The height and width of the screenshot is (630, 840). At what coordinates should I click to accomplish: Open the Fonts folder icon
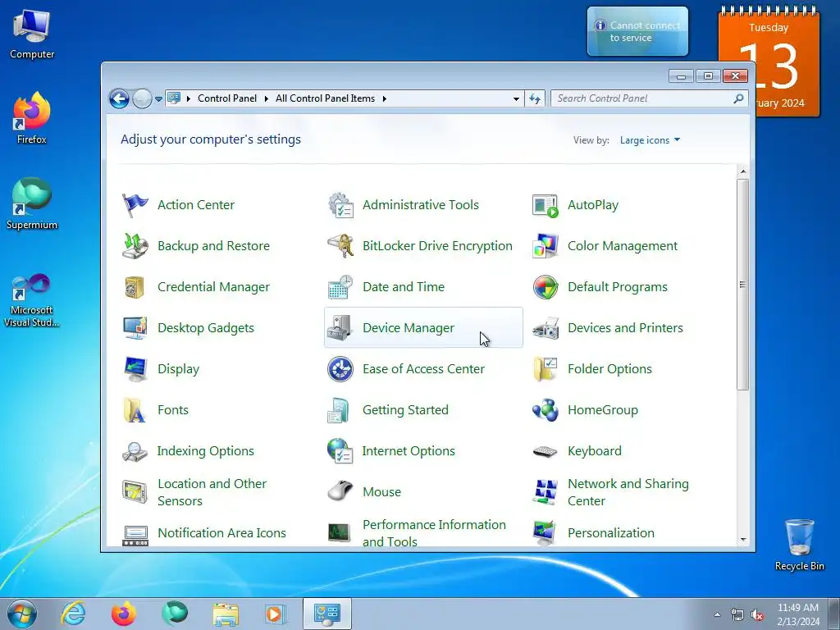click(x=135, y=410)
